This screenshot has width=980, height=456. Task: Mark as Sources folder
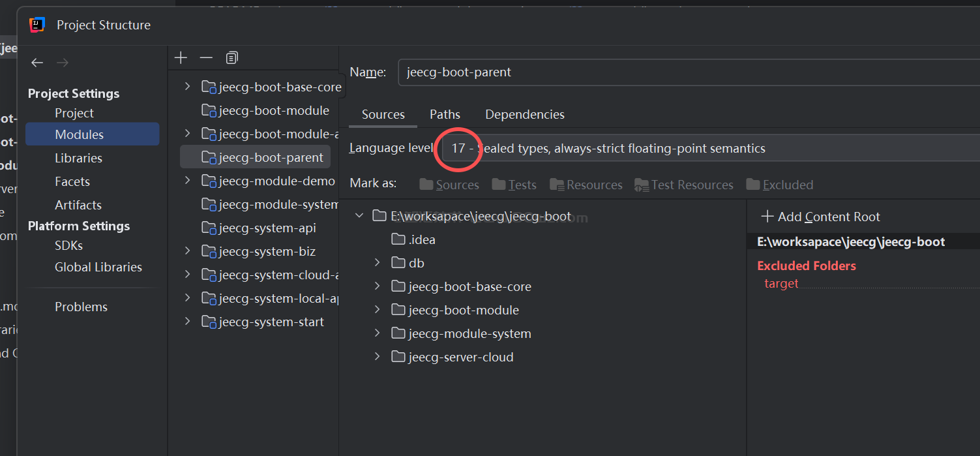click(x=449, y=185)
